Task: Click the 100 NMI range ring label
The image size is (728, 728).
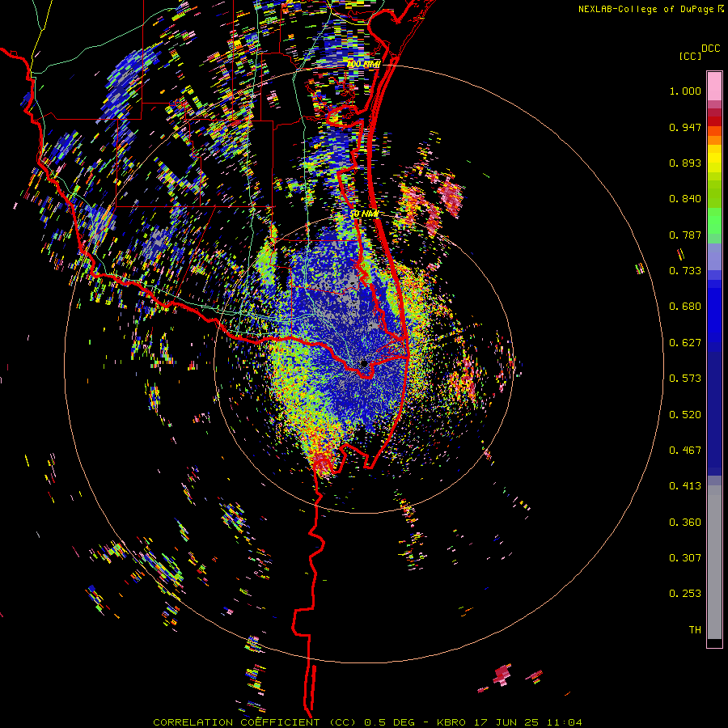Action: pos(364,64)
